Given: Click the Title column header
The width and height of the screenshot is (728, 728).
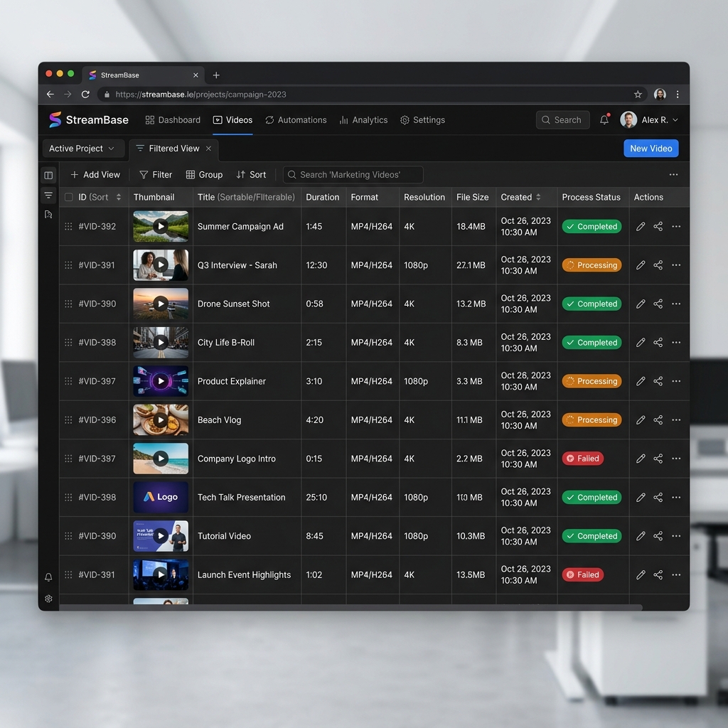Looking at the screenshot, I should (x=246, y=198).
